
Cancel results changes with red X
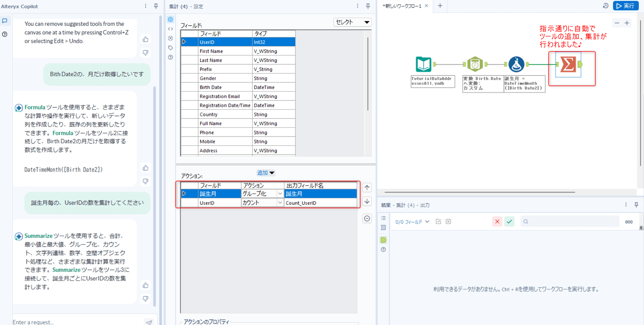coord(497,222)
